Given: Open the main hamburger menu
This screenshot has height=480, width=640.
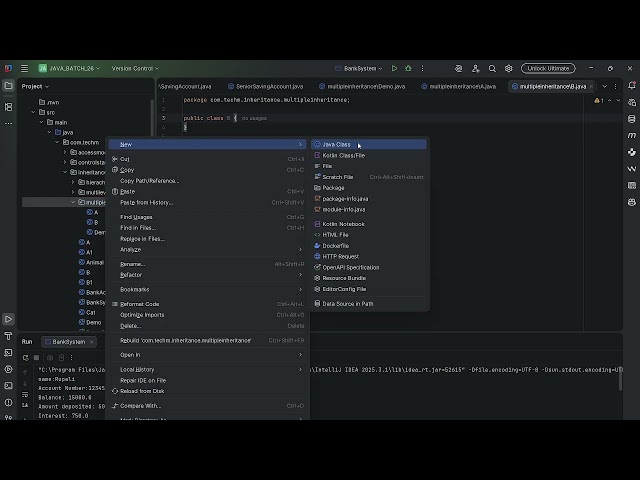Looking at the screenshot, I should pos(24,69).
